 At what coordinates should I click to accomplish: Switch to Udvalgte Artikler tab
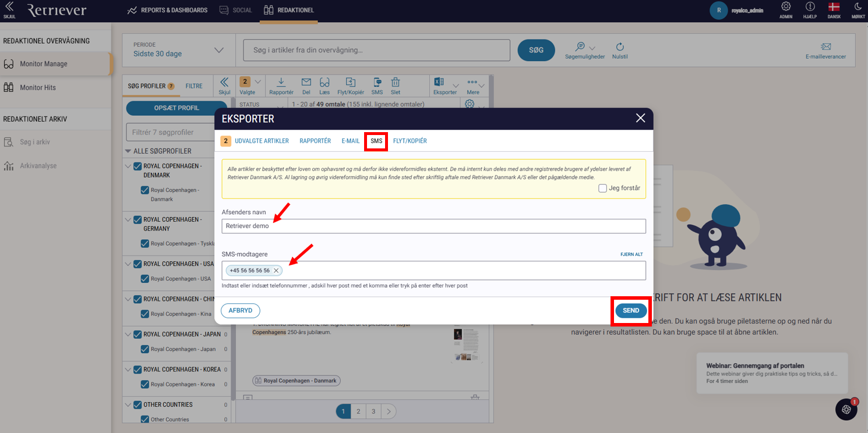coord(262,141)
